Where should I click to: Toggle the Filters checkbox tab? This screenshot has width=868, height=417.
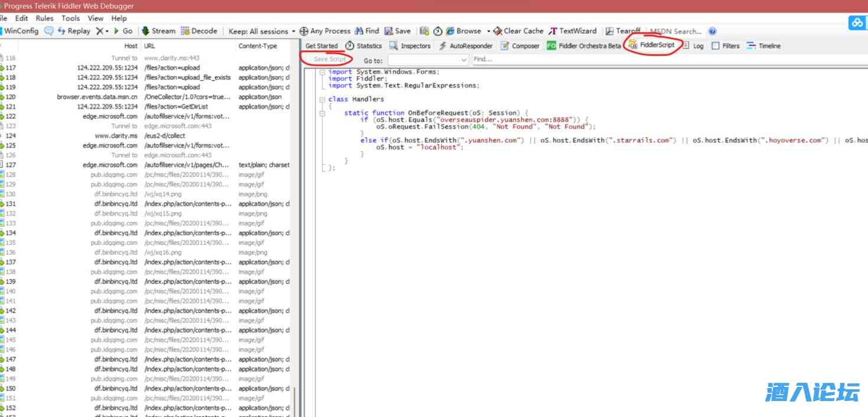pyautogui.click(x=716, y=46)
